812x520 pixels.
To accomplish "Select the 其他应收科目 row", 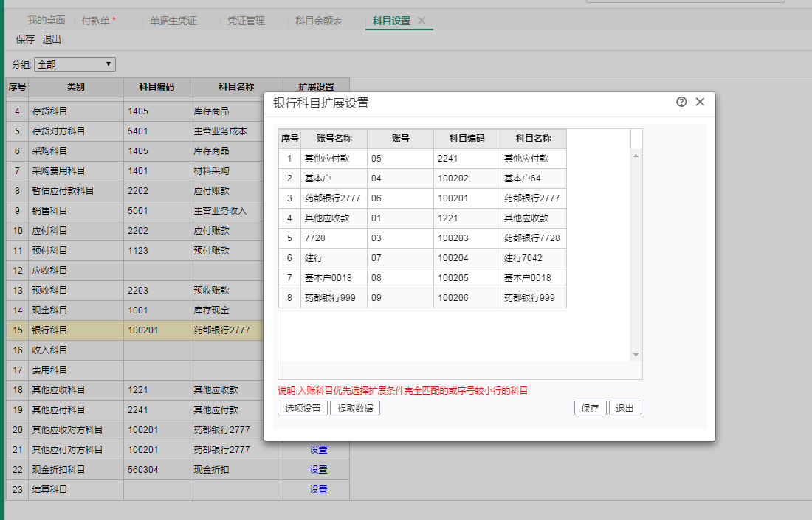I will [x=134, y=390].
